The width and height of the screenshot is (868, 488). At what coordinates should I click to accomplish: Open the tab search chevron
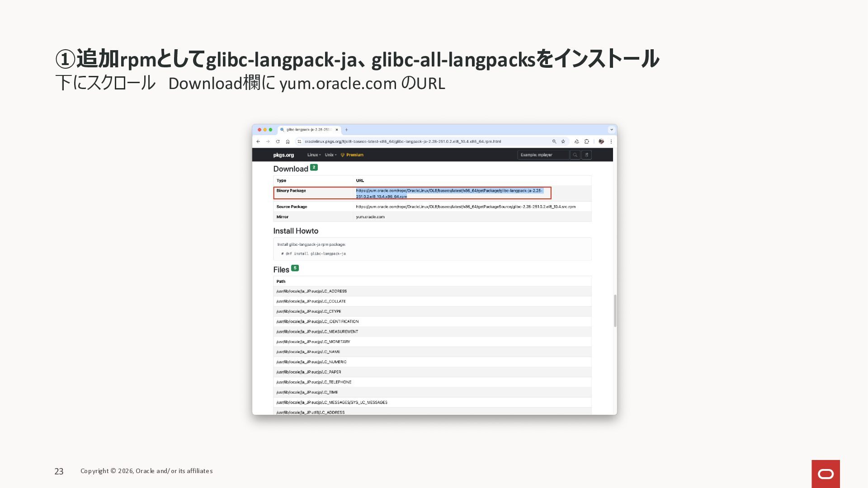[612, 130]
